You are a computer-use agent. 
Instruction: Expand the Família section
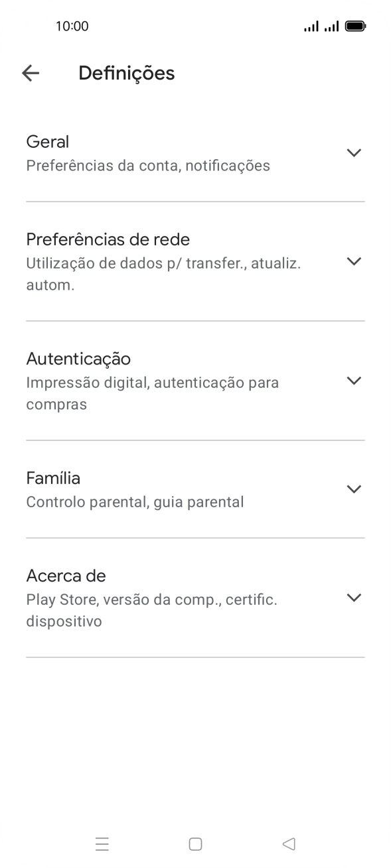[354, 489]
